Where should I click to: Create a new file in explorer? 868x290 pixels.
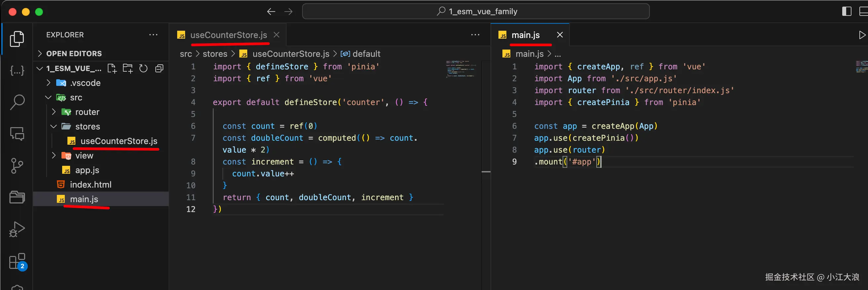pos(112,69)
